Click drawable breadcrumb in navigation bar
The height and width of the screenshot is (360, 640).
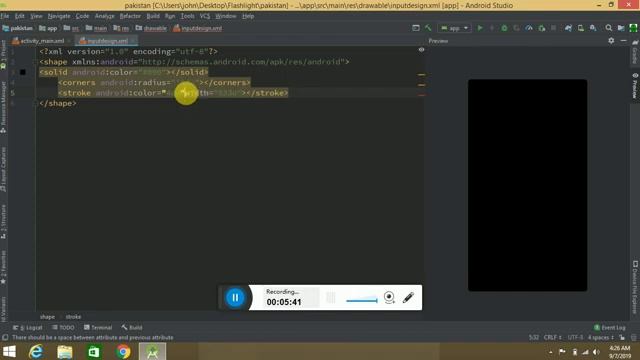pyautogui.click(x=151, y=28)
